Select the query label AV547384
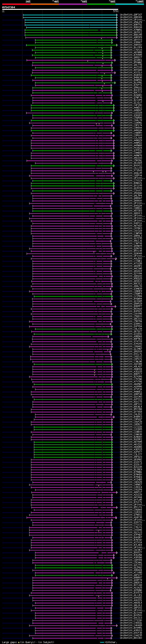The width and height of the screenshot is (146, 644). [x=8, y=7]
